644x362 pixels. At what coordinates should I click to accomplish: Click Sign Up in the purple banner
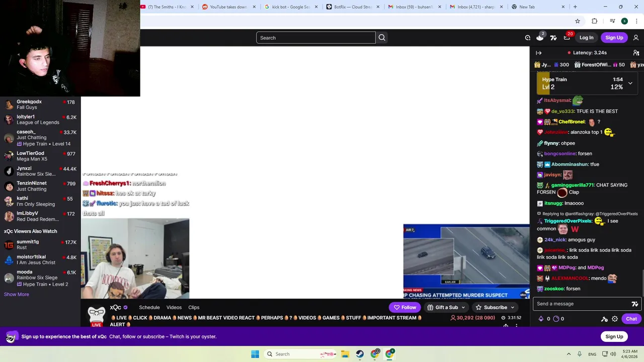[x=614, y=337]
